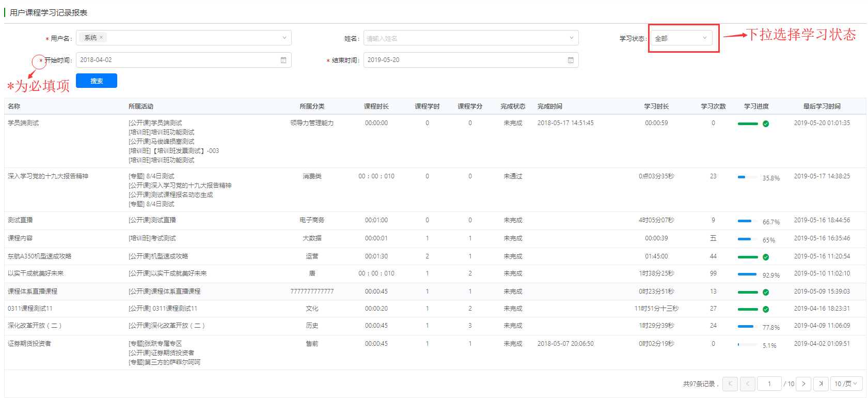Click the 共97条记录 total count text

[x=701, y=384]
